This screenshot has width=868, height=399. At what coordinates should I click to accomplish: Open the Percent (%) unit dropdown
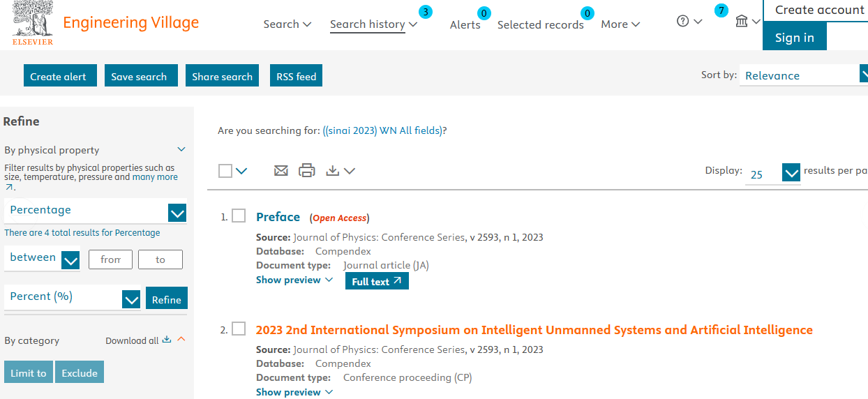click(73, 297)
